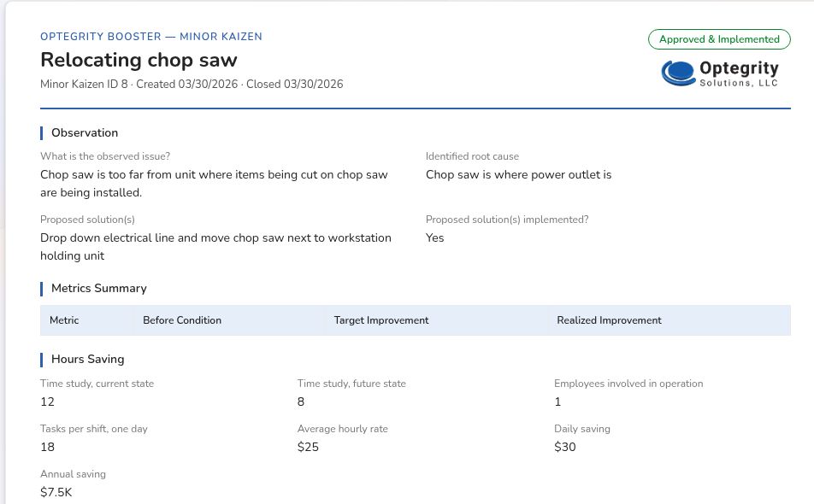Click 'OPTEGRITY BOOSTER — MINOR KAIZEN' header text
Viewport: 814px width, 504px height.
(x=151, y=37)
